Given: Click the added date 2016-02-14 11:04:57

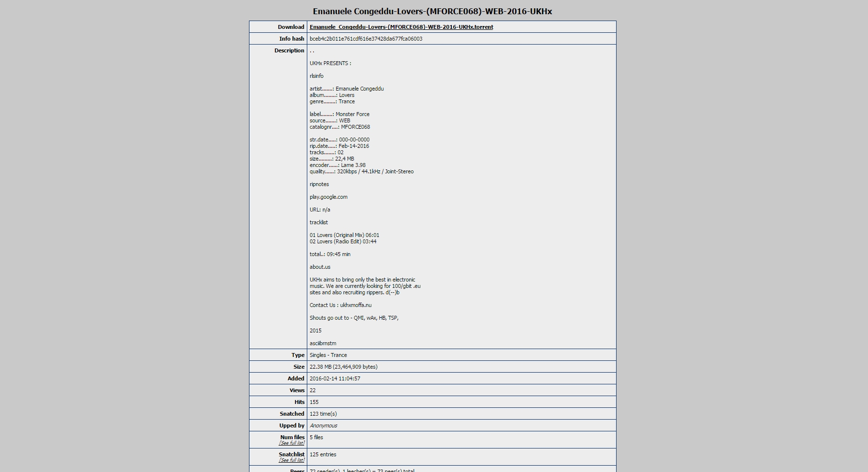Looking at the screenshot, I should click(x=335, y=378).
